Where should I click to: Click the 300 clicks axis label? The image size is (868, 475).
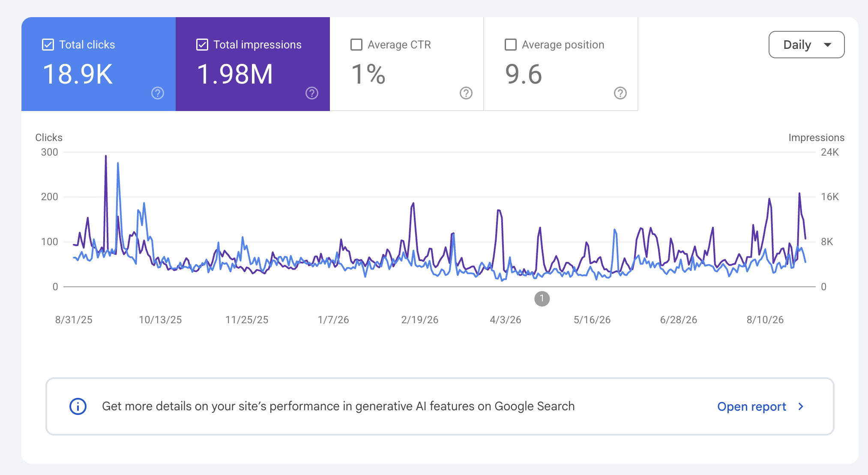[50, 152]
